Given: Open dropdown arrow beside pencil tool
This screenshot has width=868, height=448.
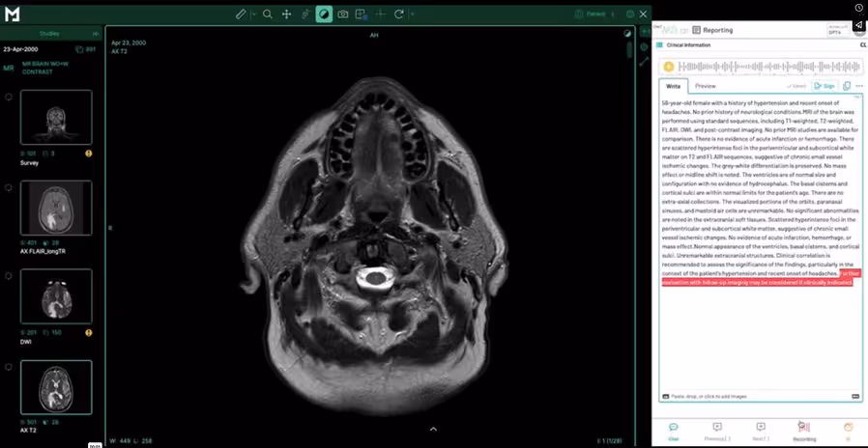Looking at the screenshot, I should pos(254,14).
